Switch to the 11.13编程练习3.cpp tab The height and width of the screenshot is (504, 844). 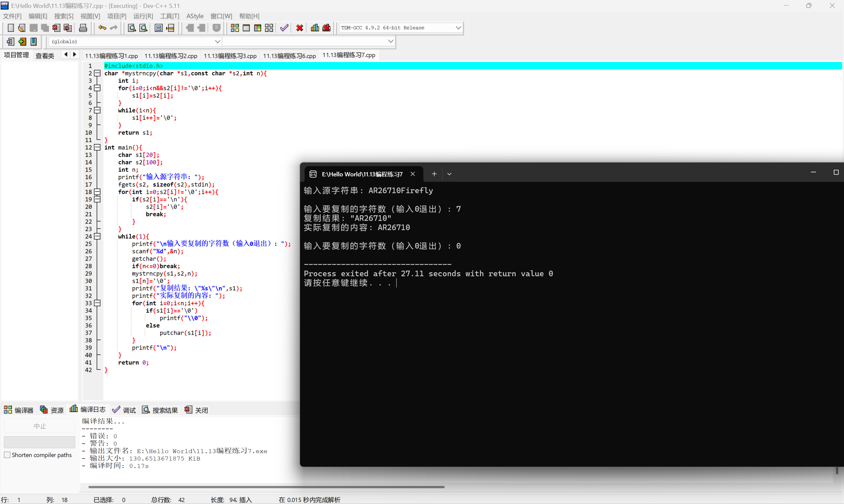pos(230,56)
